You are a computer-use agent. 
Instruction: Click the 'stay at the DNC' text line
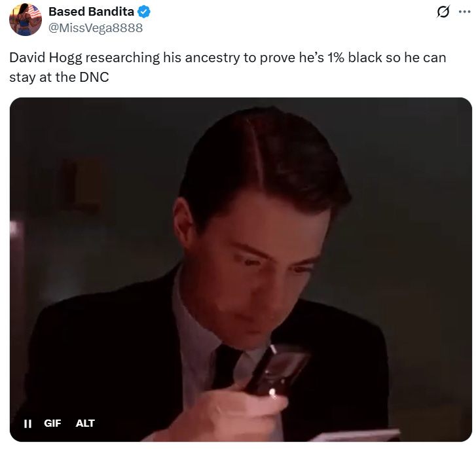click(x=59, y=77)
